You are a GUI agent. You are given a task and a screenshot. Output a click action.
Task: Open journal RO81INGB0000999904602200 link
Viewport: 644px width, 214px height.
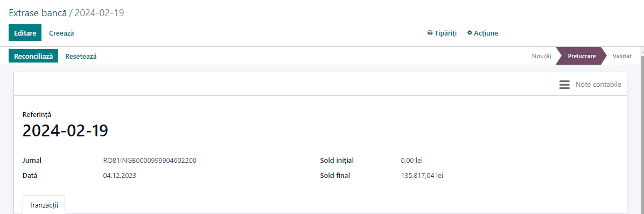click(x=150, y=160)
